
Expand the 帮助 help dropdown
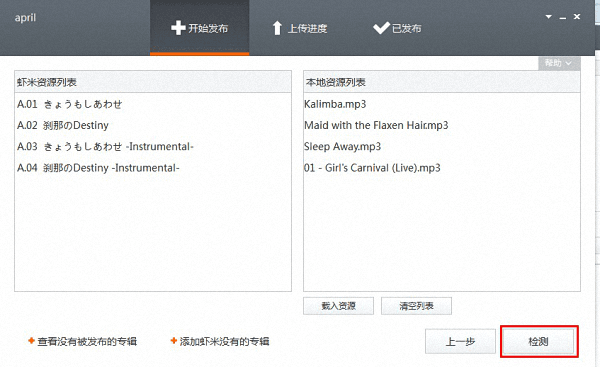(x=559, y=63)
